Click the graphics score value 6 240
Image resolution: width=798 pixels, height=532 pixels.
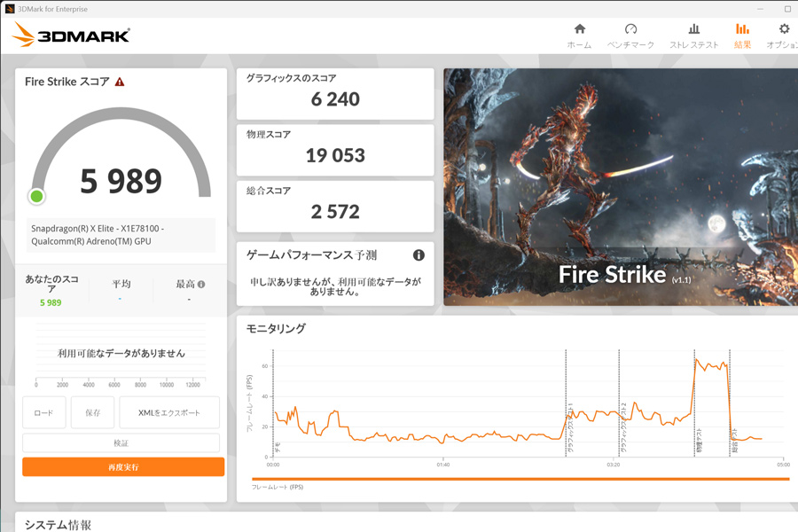[x=335, y=99]
